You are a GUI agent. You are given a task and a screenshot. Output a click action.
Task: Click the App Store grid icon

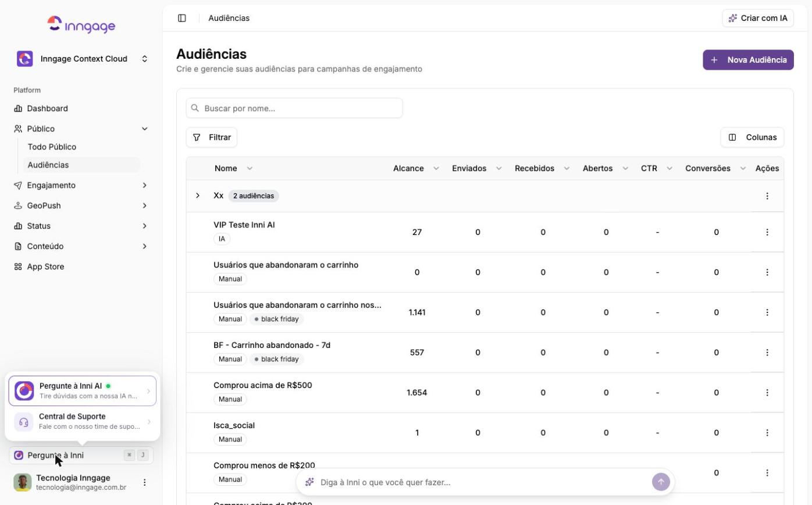[18, 266]
